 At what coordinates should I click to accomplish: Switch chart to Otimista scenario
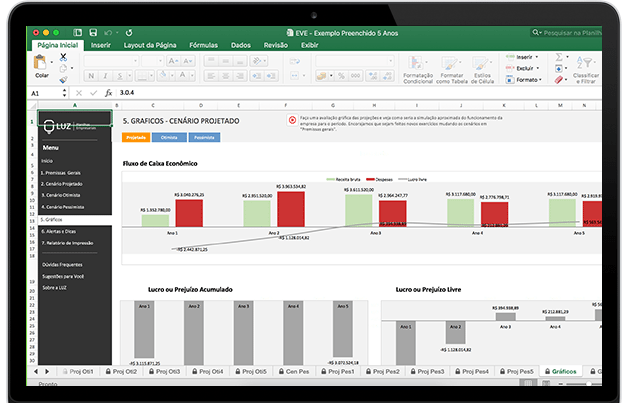pyautogui.click(x=169, y=138)
